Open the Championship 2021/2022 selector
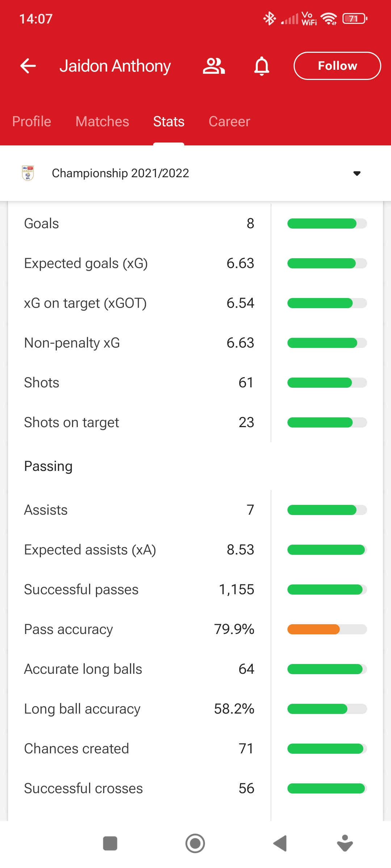The height and width of the screenshot is (868, 391). click(x=120, y=173)
